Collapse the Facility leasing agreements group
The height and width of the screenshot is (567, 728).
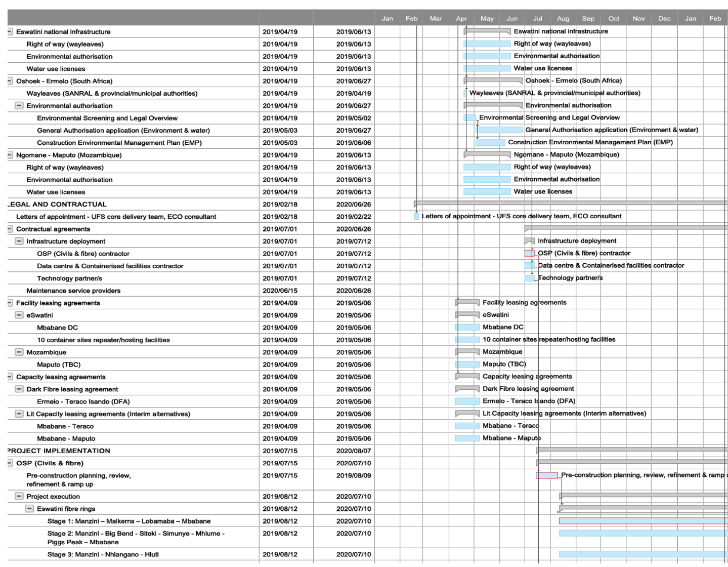click(10, 303)
